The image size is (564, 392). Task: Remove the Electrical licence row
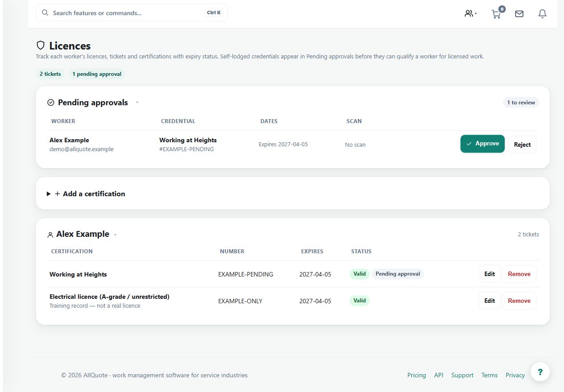tap(519, 301)
